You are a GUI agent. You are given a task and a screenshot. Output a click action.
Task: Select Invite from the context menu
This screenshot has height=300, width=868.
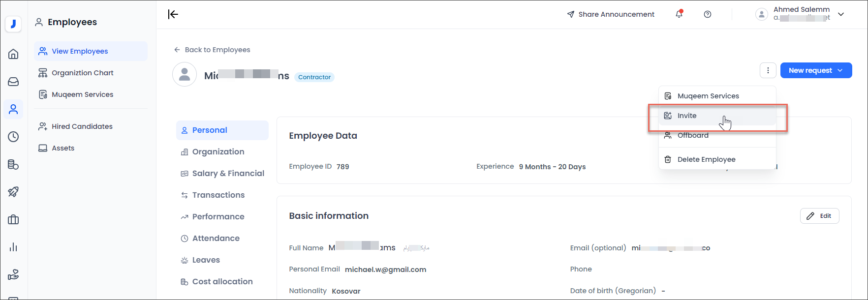coord(687,116)
